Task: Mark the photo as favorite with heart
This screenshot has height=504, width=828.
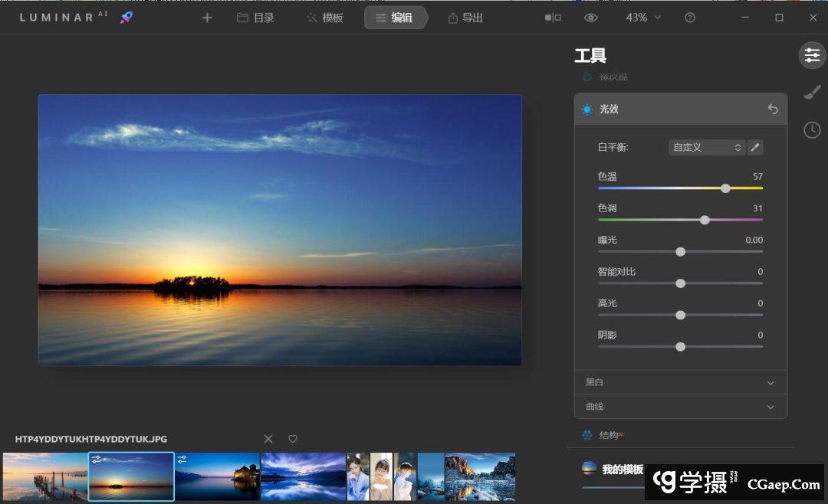Action: (293, 439)
